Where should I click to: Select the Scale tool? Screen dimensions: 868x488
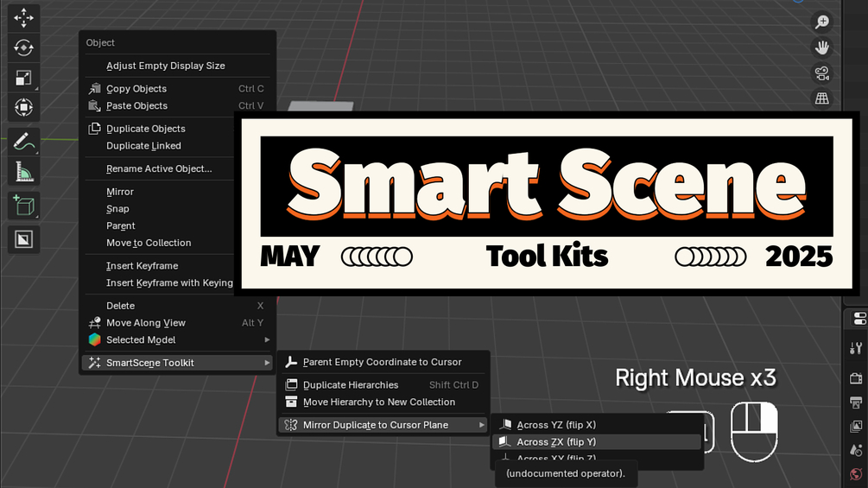(23, 78)
